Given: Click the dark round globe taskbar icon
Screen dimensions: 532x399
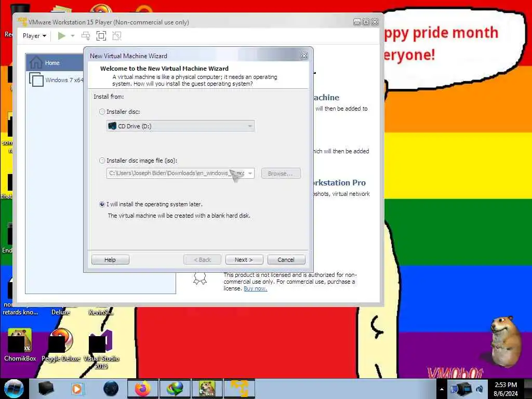Looking at the screenshot, I should coord(111,389).
